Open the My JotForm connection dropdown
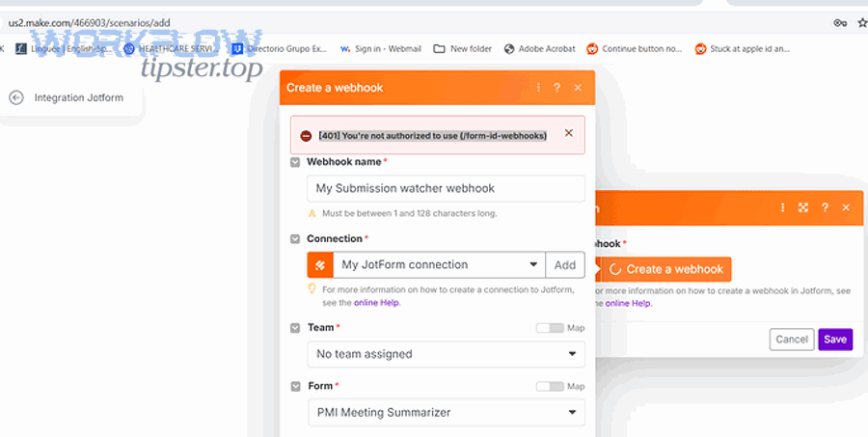 [x=439, y=264]
